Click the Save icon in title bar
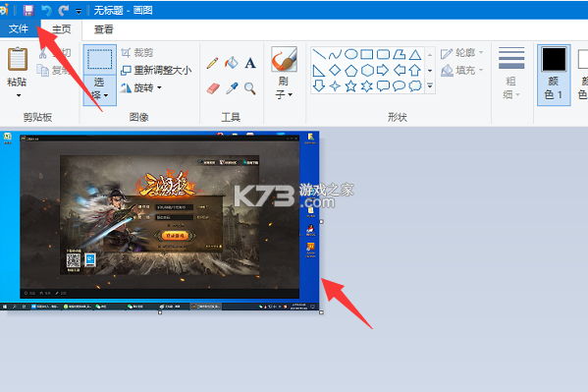 28,10
